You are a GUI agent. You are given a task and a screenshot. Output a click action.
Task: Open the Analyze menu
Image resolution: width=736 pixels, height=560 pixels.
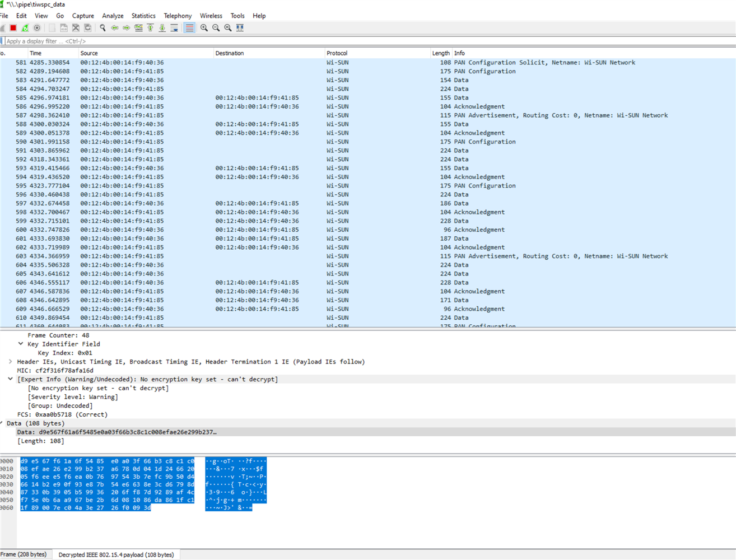pyautogui.click(x=113, y=16)
